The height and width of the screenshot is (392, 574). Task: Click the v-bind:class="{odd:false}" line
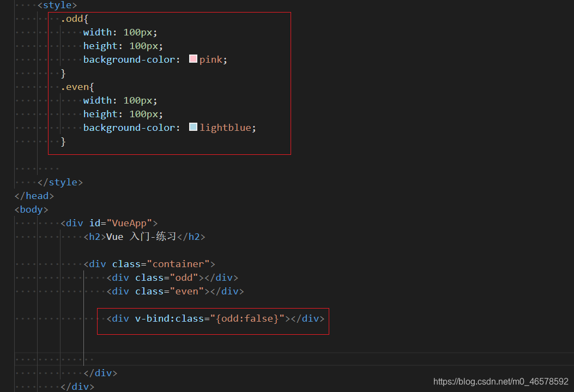(216, 318)
